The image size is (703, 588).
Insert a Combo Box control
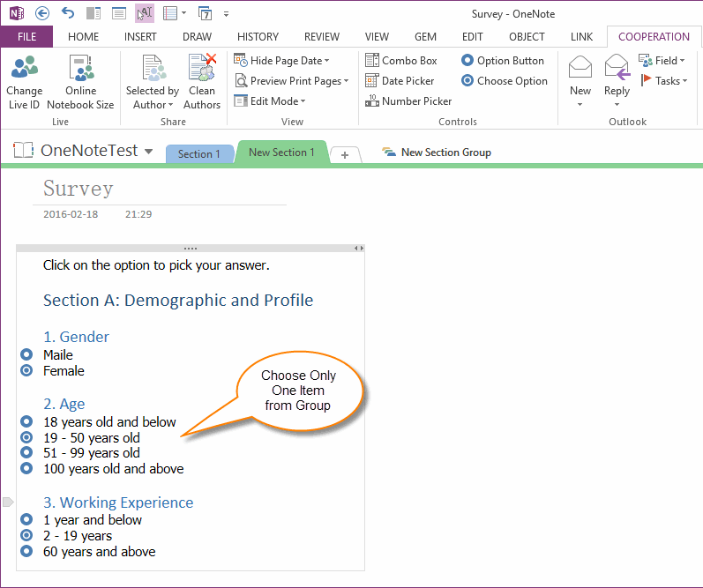pos(401,61)
